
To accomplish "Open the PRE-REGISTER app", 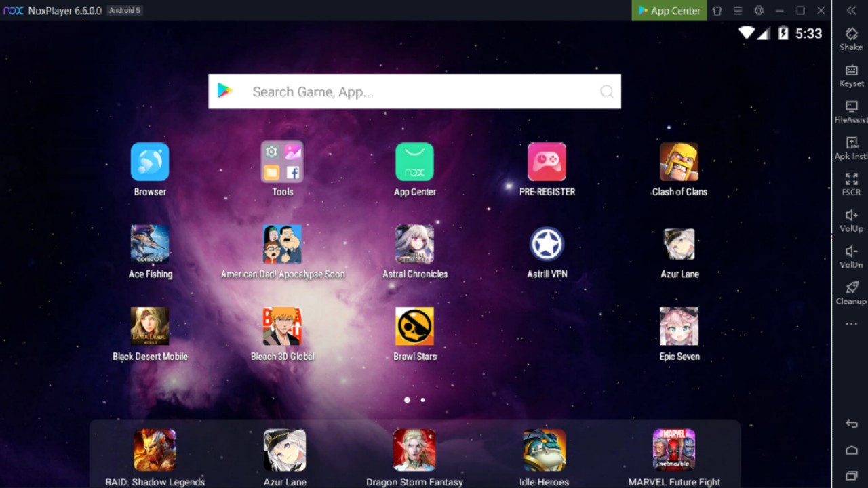I will (547, 162).
